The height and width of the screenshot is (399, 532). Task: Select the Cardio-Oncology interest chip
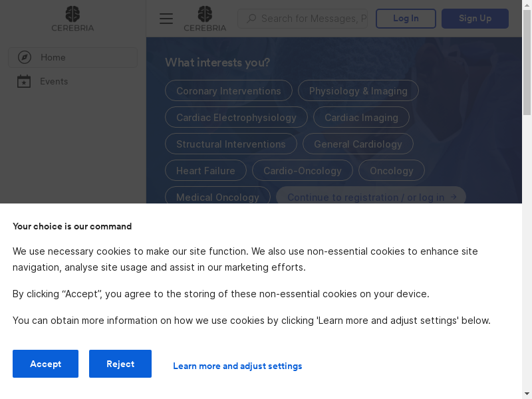tap(302, 171)
